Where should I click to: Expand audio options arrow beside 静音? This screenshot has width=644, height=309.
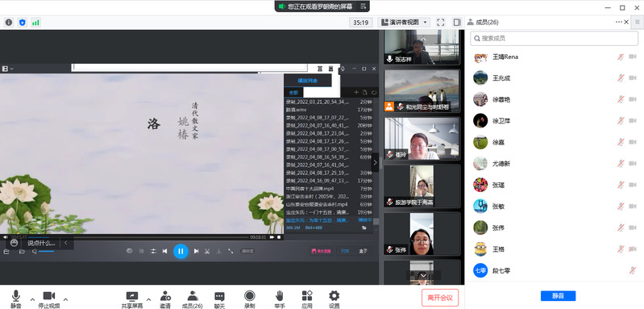coord(32,299)
